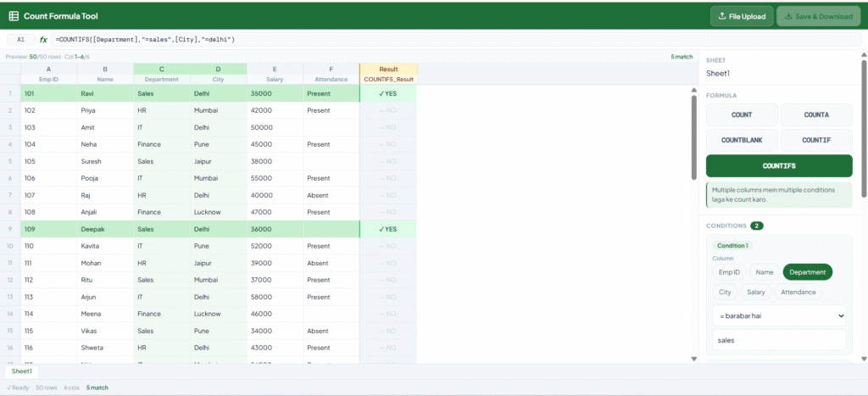Click the fx function icon
This screenshot has height=396, width=868.
click(x=43, y=40)
